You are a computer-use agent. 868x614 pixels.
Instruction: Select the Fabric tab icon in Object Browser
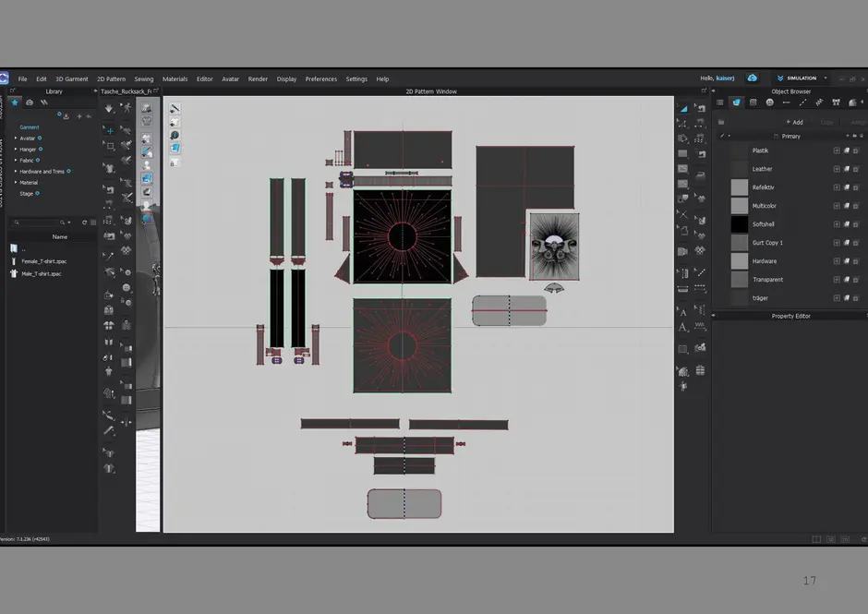(x=736, y=102)
